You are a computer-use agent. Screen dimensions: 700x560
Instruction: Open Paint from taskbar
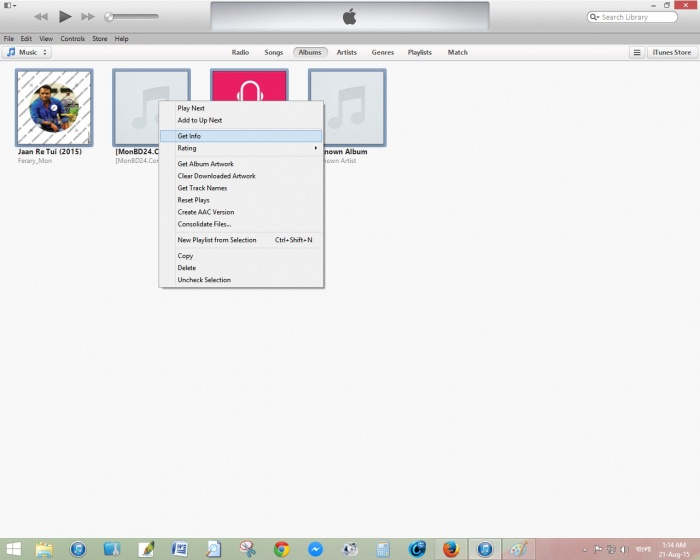click(518, 549)
